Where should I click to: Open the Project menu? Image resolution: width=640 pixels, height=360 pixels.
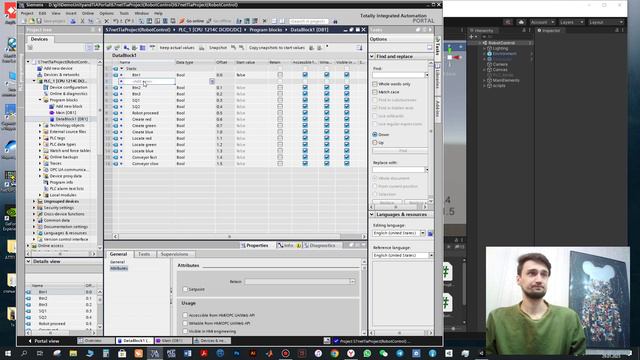pos(27,13)
